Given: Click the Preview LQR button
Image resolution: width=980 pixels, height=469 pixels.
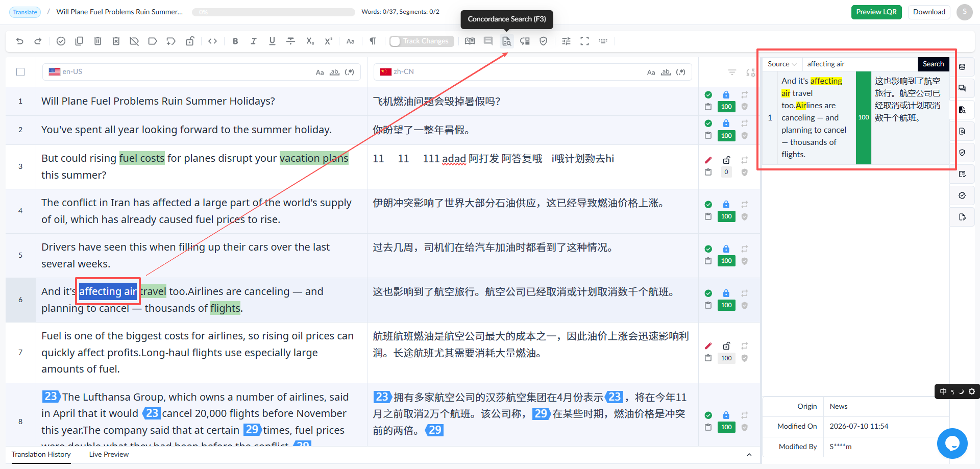Looking at the screenshot, I should (x=876, y=12).
